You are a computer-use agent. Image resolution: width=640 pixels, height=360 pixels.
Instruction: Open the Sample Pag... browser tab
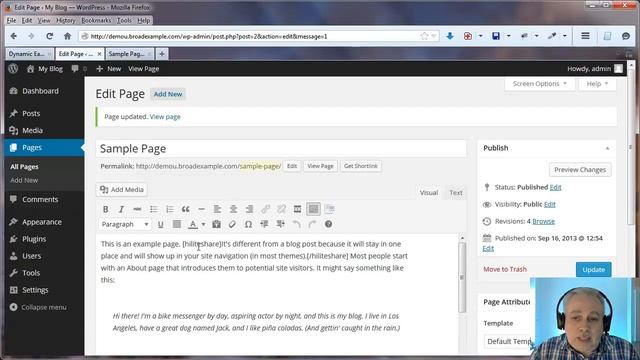pyautogui.click(x=129, y=54)
